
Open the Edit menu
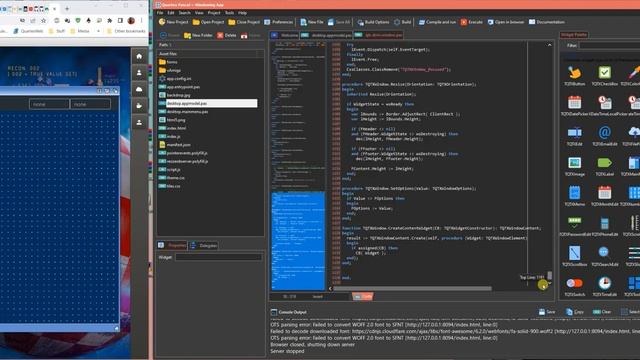[171, 13]
